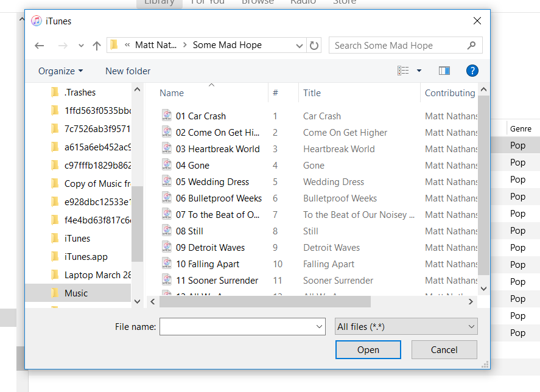540x392 pixels.
Task: Select file 11 Sooner Surrender icon
Action: 167,279
